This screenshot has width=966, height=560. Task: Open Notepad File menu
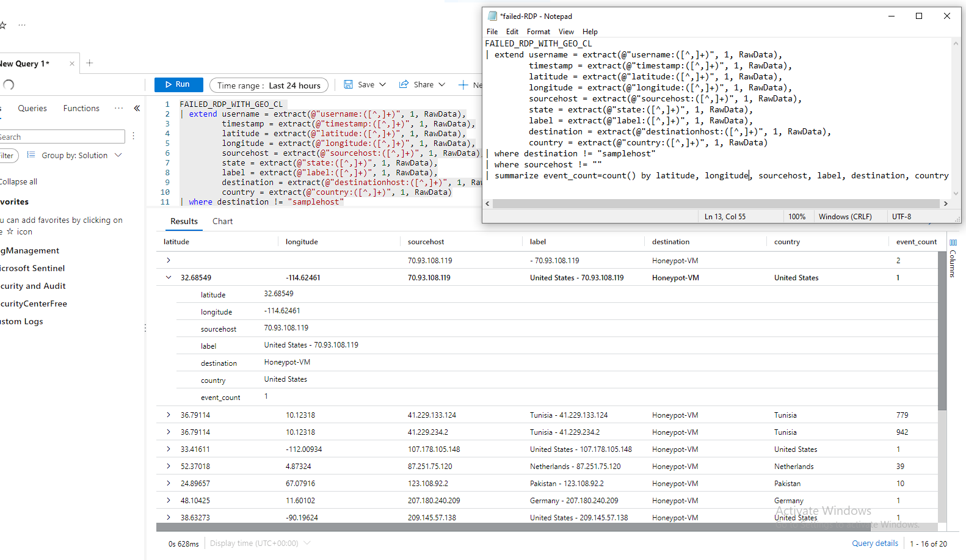pos(492,32)
